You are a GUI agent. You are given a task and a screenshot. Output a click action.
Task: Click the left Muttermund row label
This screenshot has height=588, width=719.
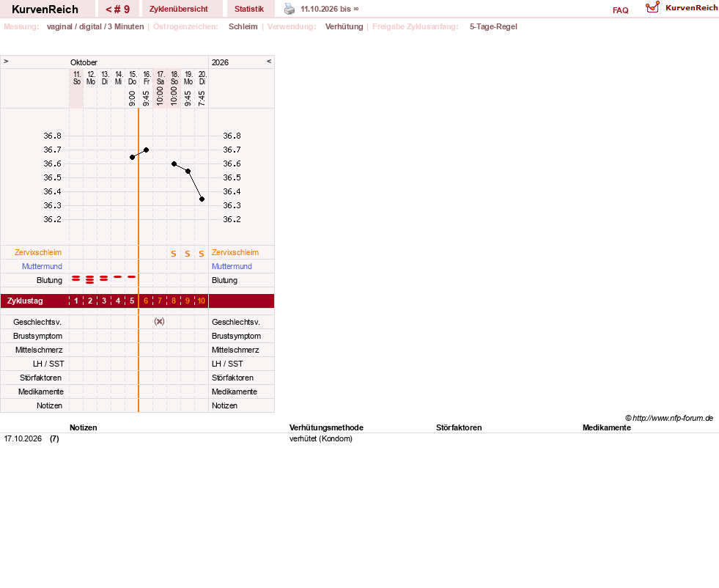(x=42, y=266)
